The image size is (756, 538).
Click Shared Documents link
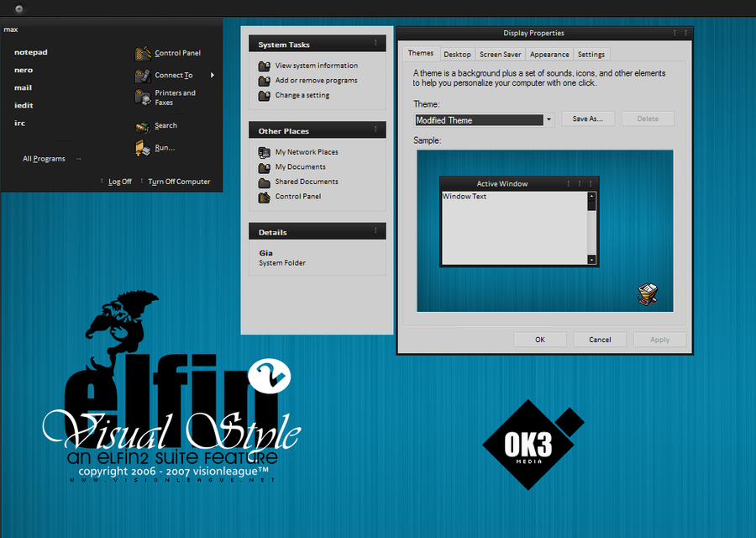[x=307, y=182]
